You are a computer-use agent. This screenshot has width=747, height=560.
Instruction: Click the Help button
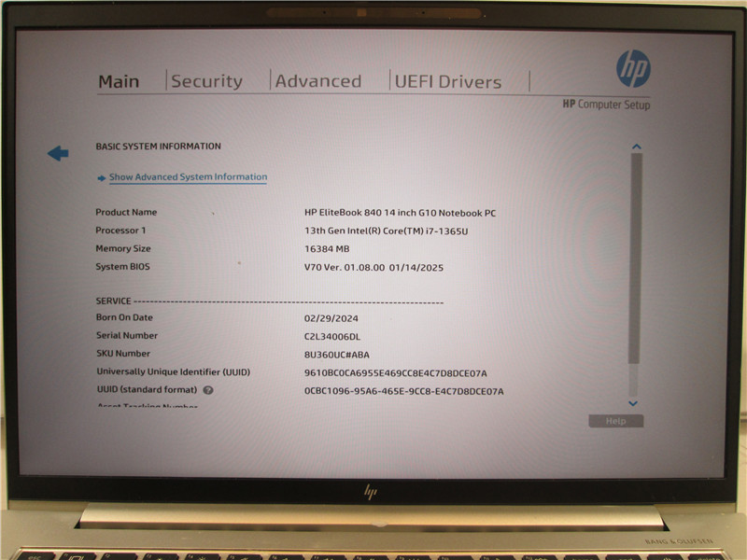tap(616, 421)
